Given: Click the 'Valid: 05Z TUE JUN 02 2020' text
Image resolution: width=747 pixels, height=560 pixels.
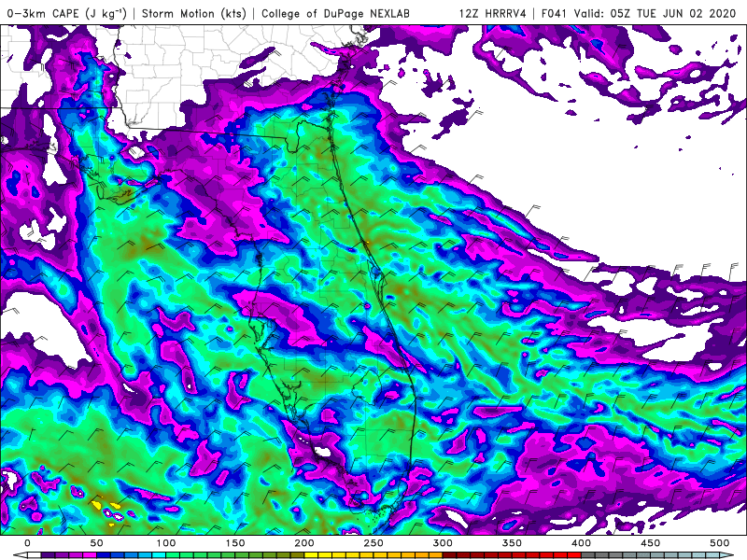Looking at the screenshot, I should (x=655, y=13).
